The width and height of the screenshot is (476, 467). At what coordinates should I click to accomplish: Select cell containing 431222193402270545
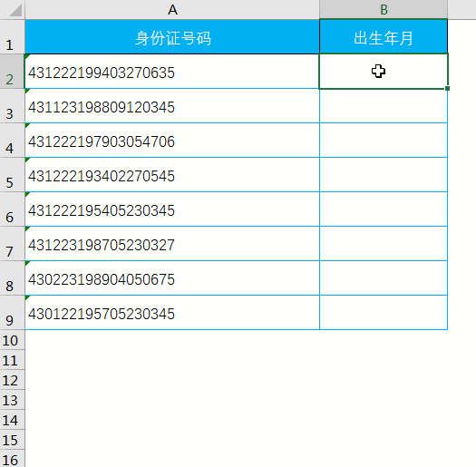(x=172, y=175)
